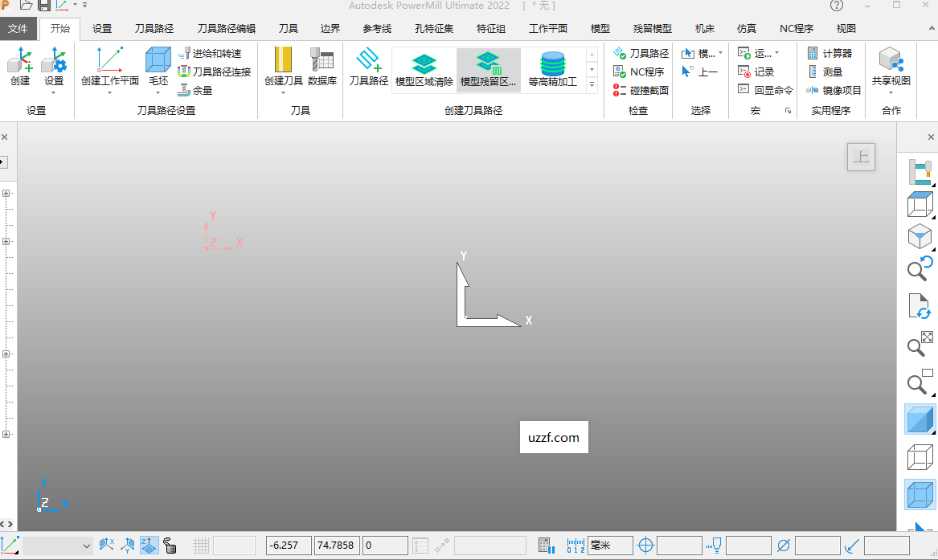Expand the Create Workplane (创建工作平面) dropdown arrow
938x560 pixels.
109,92
